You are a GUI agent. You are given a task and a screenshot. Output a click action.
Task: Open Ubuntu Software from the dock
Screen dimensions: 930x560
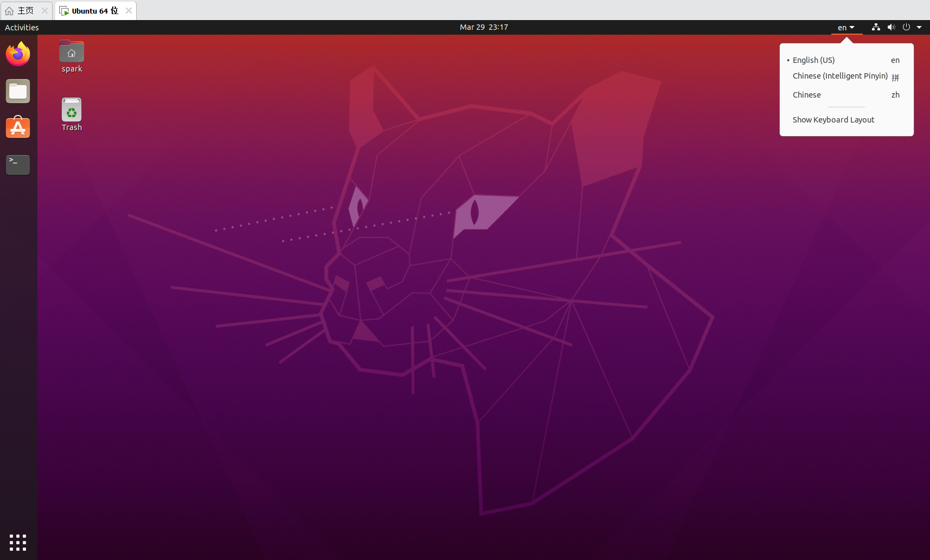[x=18, y=127]
